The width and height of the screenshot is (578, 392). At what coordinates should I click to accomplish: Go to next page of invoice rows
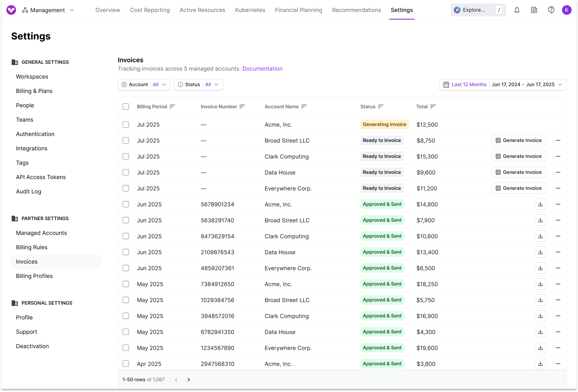click(189, 380)
